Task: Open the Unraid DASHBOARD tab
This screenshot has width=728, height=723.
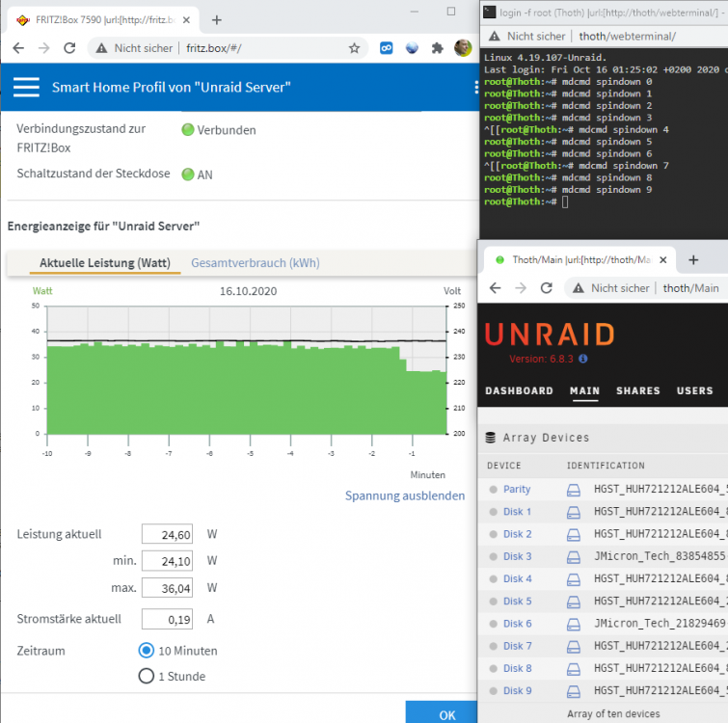Action: pyautogui.click(x=519, y=390)
